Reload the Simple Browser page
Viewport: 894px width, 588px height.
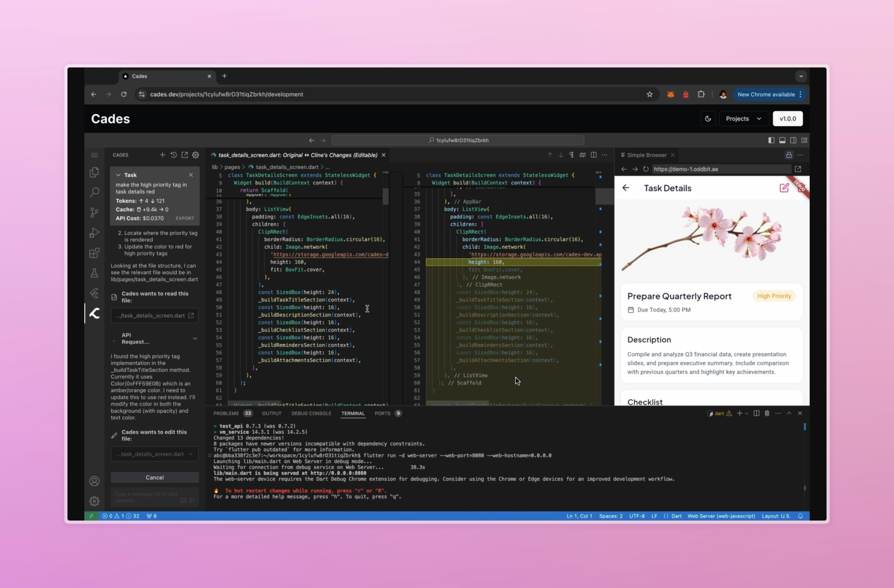[646, 169]
